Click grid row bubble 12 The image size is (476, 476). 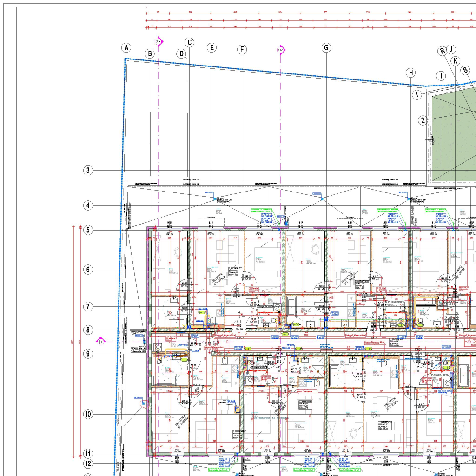(x=88, y=463)
